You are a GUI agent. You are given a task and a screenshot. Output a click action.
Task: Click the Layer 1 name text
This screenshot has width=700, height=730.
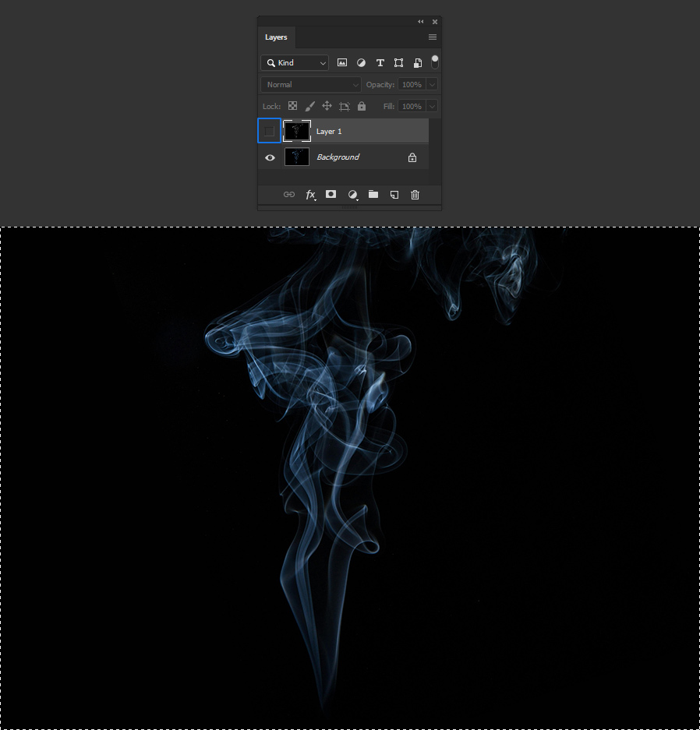tap(329, 132)
